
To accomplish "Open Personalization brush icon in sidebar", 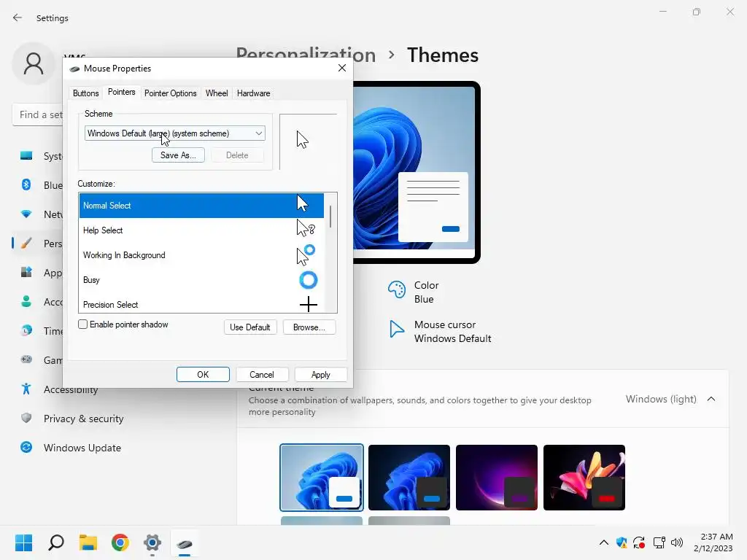I will 26,244.
